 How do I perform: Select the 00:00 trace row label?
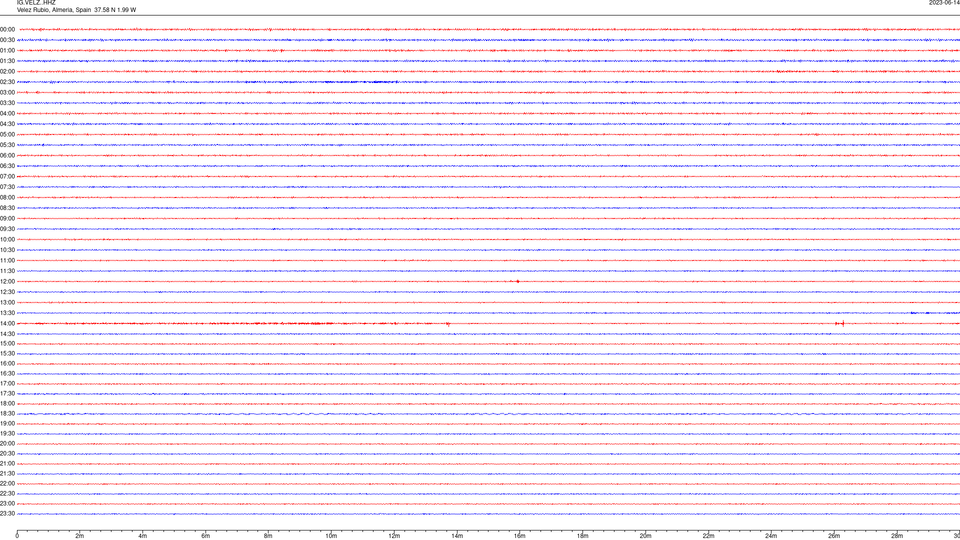tap(7, 29)
